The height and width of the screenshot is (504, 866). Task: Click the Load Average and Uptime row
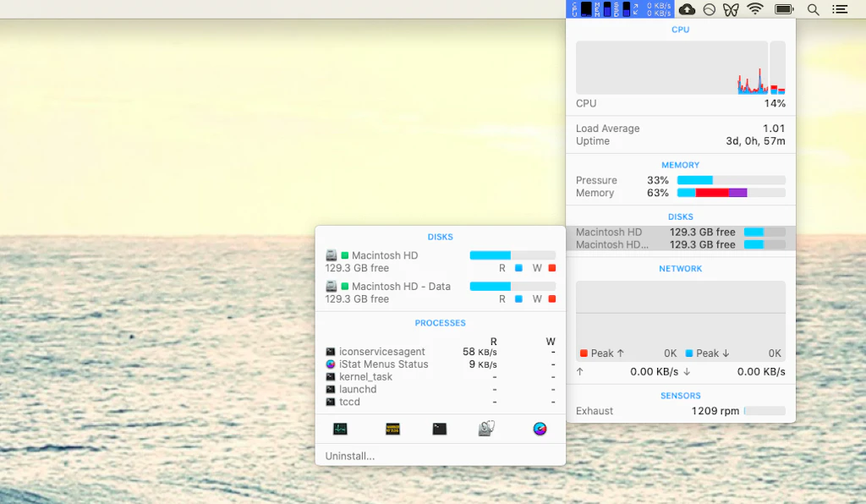[681, 134]
